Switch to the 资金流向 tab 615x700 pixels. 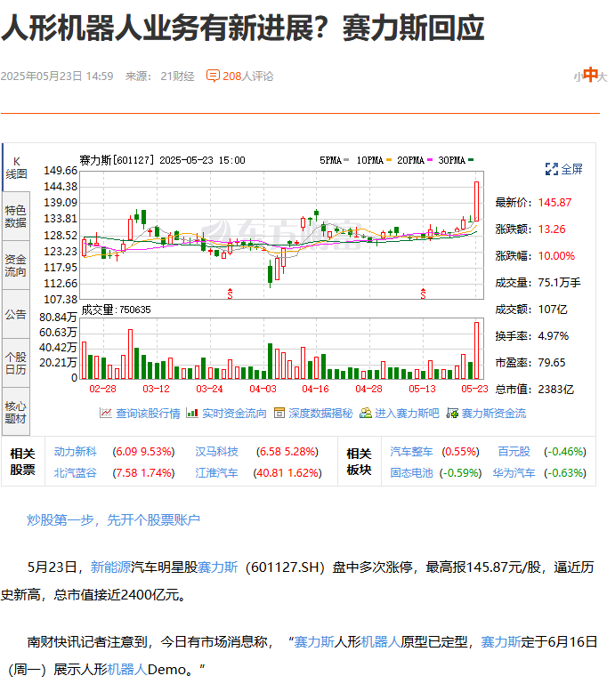pos(16,266)
